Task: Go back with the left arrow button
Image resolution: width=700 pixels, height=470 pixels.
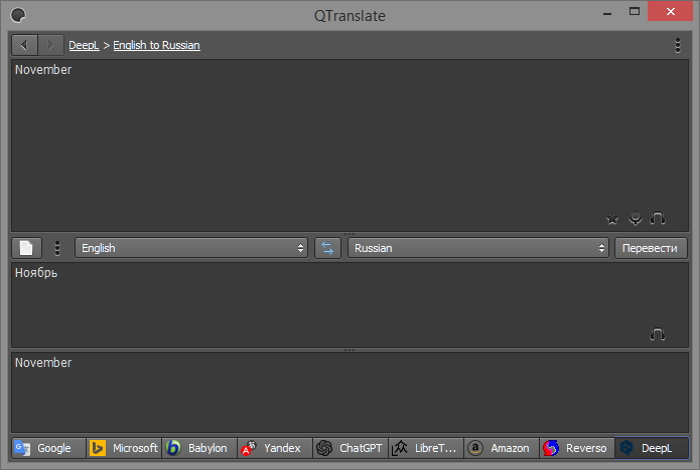Action: click(x=25, y=45)
